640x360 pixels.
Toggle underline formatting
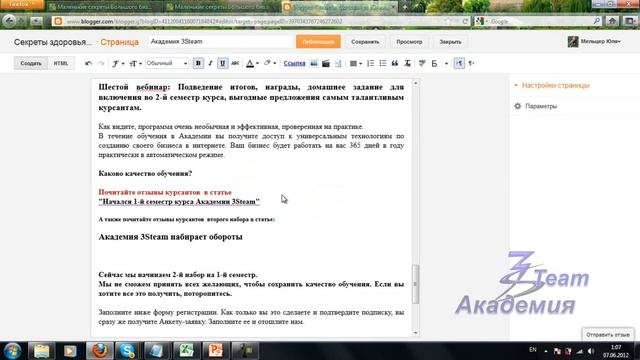[x=222, y=63]
